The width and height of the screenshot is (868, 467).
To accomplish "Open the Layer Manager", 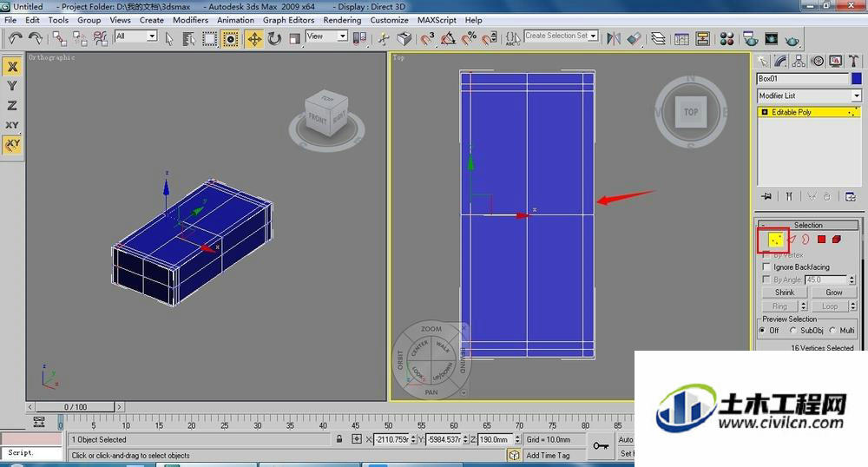I will point(658,38).
